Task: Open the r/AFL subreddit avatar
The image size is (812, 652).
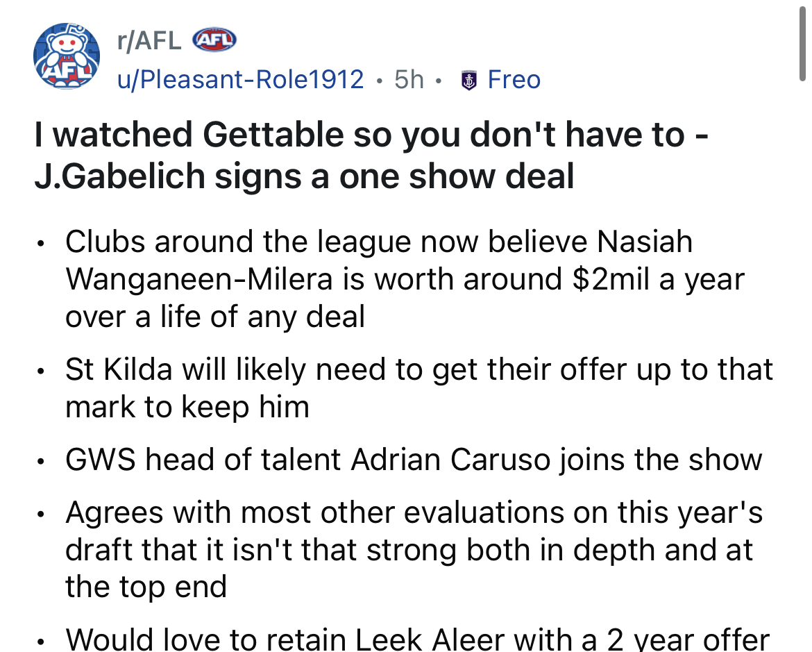Action: click(67, 56)
